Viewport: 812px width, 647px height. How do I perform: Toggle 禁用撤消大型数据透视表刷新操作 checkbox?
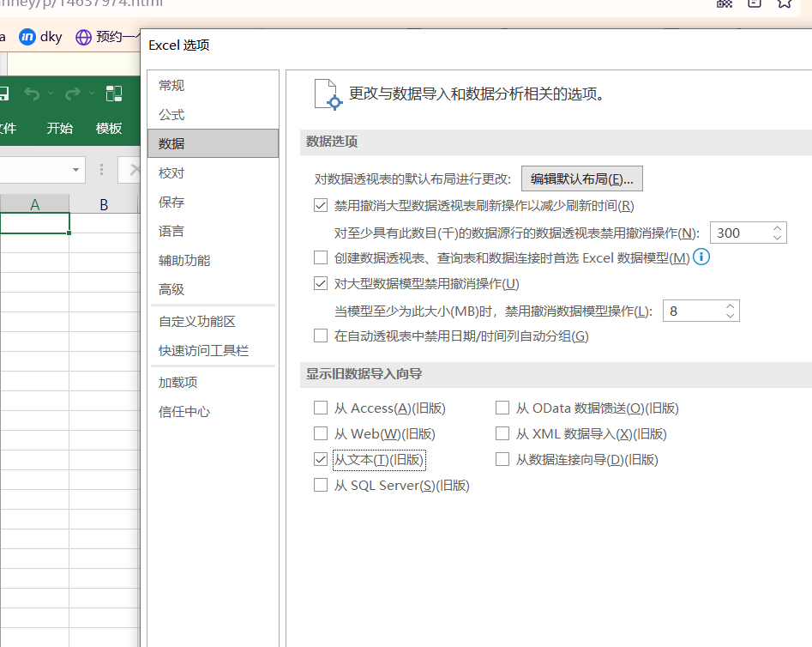pyautogui.click(x=321, y=205)
